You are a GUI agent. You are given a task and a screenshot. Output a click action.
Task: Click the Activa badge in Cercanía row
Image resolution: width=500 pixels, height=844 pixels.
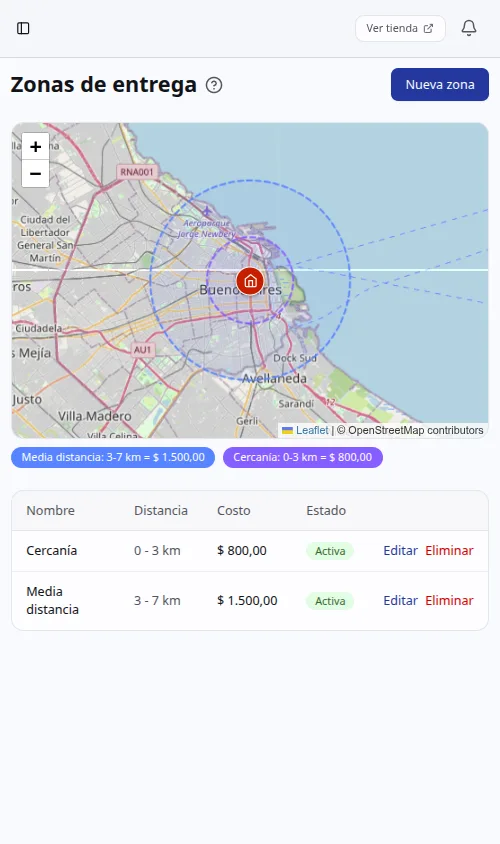330,551
